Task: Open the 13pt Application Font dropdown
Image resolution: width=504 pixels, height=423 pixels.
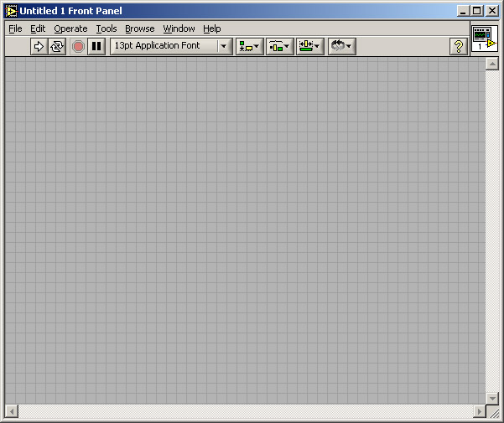Action: pos(171,47)
